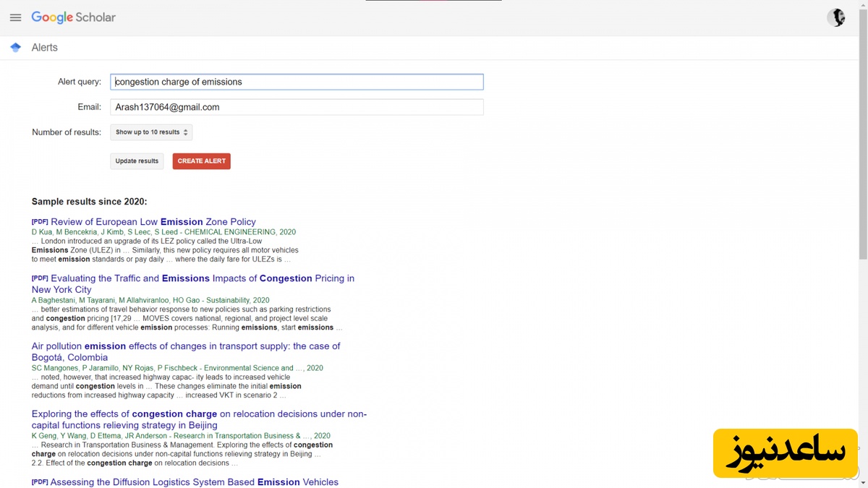Click the Update results button

(137, 161)
